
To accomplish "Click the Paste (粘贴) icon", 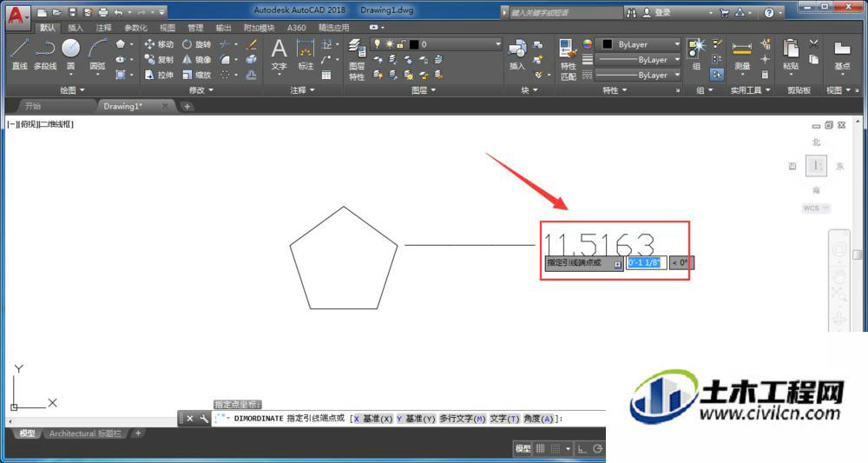I will (791, 54).
